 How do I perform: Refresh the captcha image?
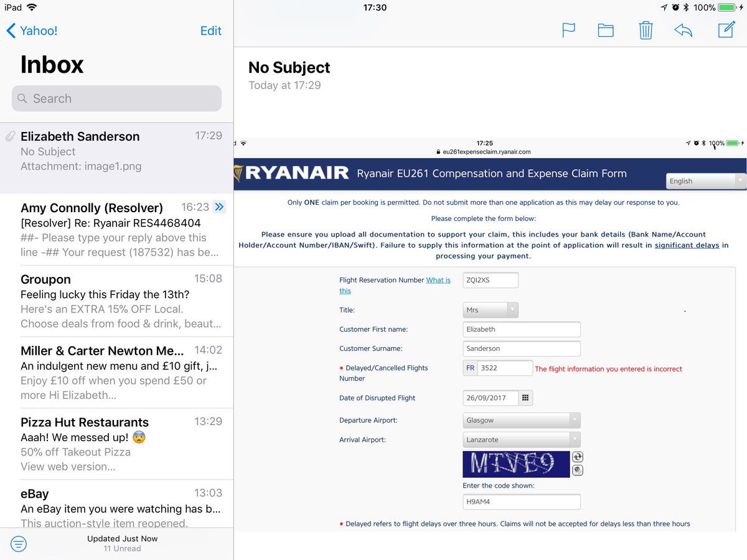click(x=578, y=457)
